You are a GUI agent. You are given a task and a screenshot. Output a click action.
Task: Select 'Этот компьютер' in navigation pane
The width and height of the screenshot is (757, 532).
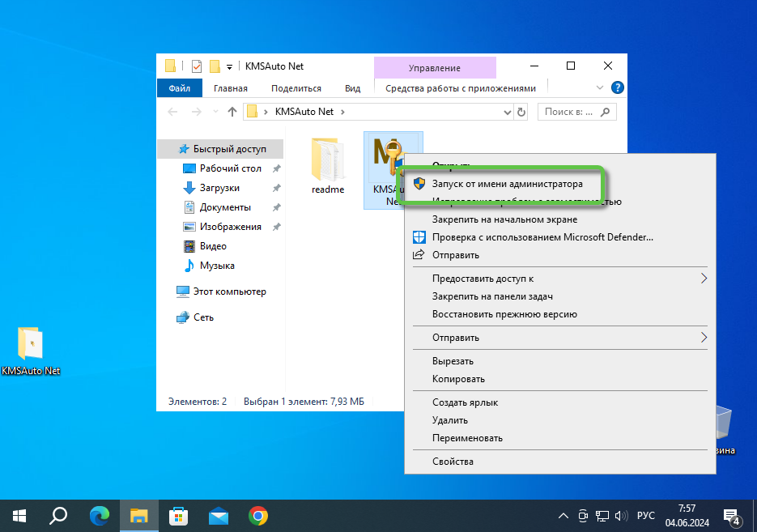pos(229,292)
